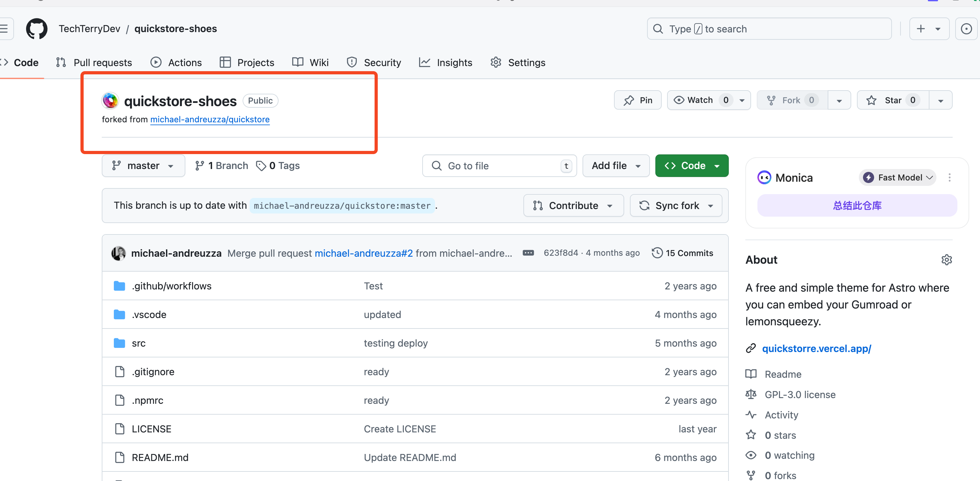Visit the quickstorre.vercel.app website link

(x=817, y=348)
